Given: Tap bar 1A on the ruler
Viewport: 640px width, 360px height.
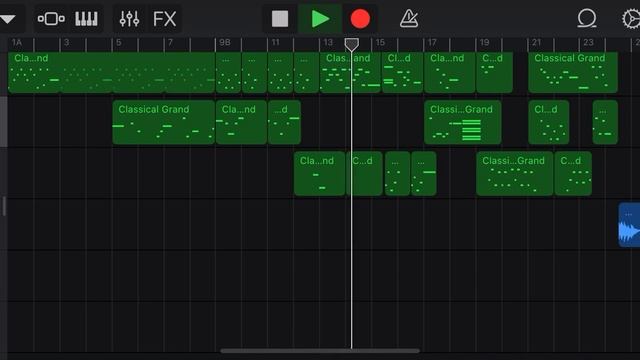Looking at the screenshot, I should pyautogui.click(x=17, y=42).
